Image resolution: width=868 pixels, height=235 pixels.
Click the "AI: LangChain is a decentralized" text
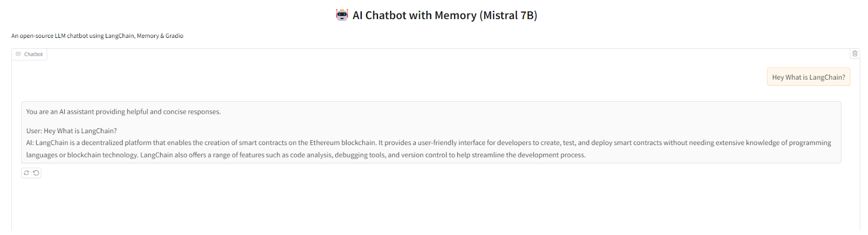pyautogui.click(x=81, y=142)
